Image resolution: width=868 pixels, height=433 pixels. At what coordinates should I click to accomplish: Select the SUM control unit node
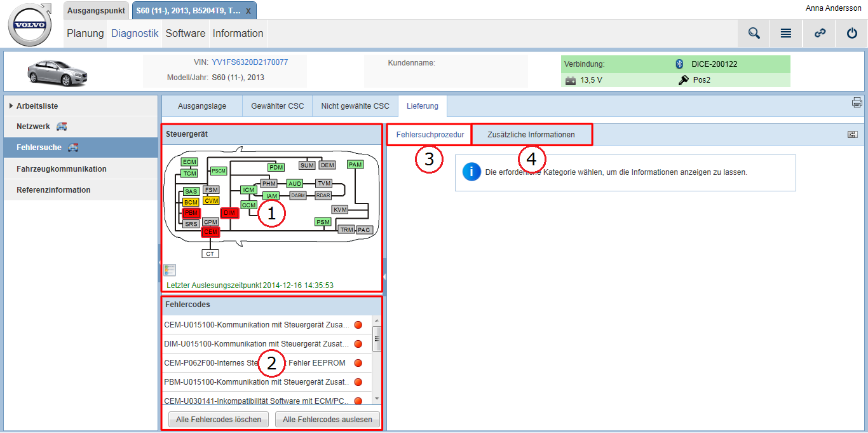click(x=308, y=165)
